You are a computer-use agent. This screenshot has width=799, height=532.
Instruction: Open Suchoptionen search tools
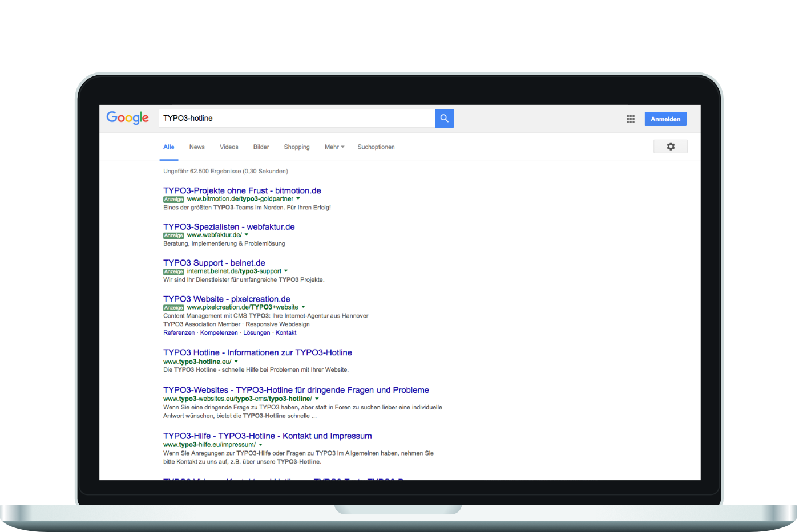(376, 147)
